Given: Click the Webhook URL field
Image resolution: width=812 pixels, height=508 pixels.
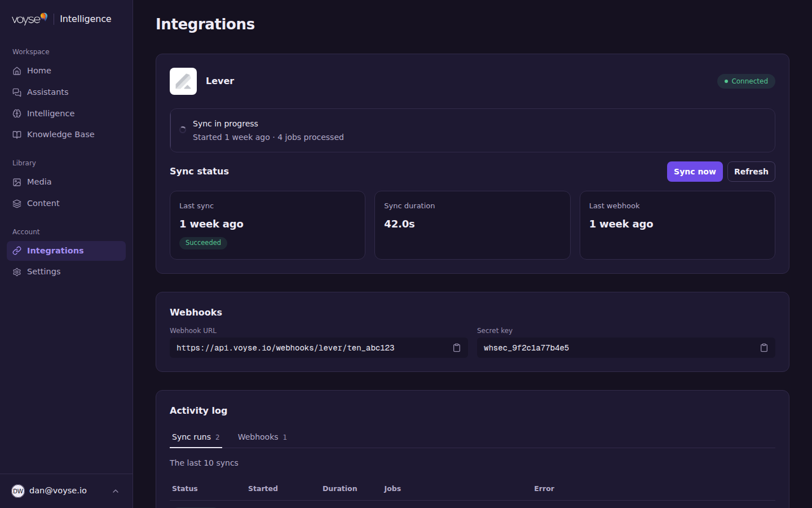Looking at the screenshot, I should pos(319,348).
